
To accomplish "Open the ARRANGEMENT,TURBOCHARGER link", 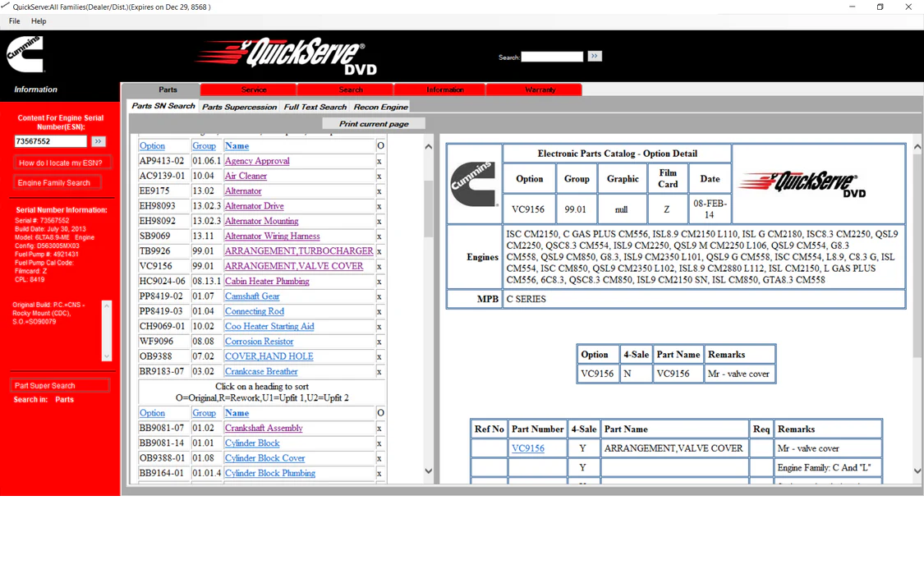I will click(x=298, y=251).
